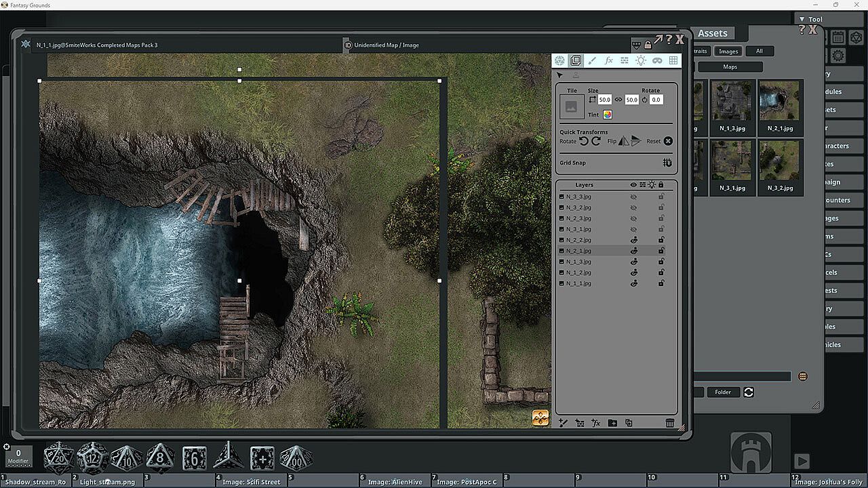Delete layer using trash can icon

670,423
